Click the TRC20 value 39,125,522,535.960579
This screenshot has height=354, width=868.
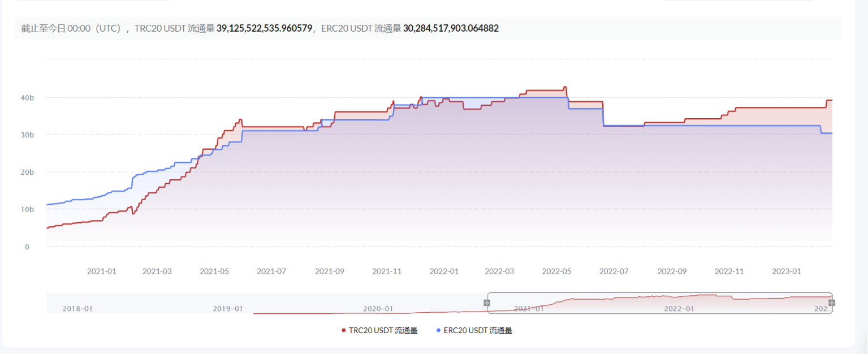(264, 28)
